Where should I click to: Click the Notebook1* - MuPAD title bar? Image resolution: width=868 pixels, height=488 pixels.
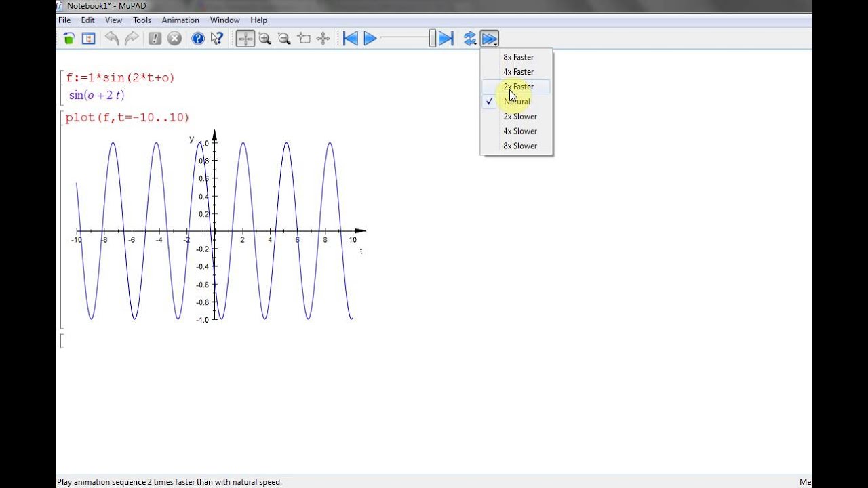[434, 6]
